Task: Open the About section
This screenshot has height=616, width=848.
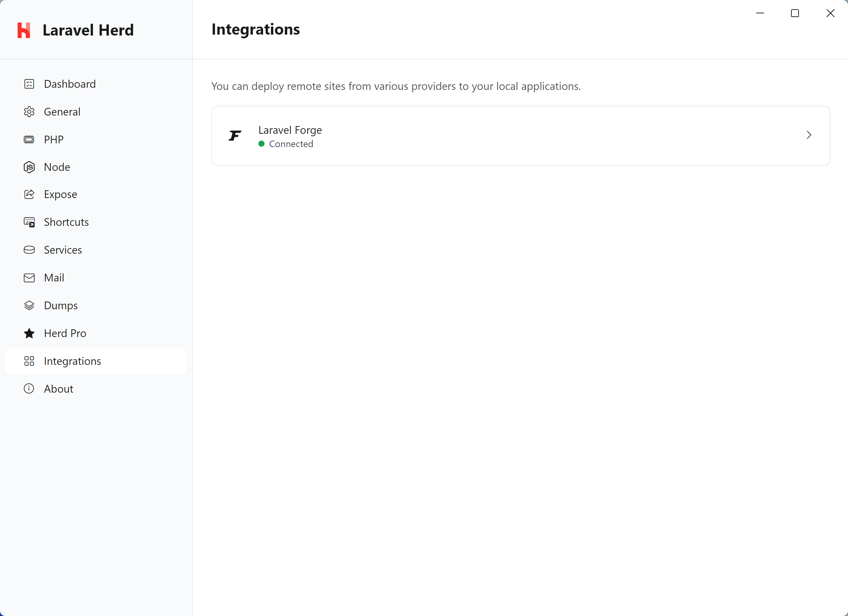Action: pyautogui.click(x=58, y=388)
